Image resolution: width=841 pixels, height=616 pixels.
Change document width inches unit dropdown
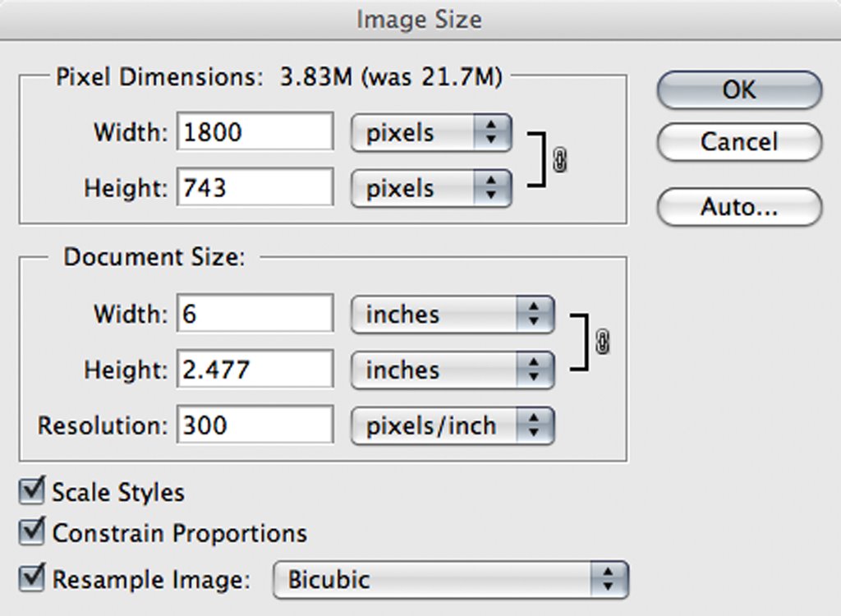click(x=453, y=315)
